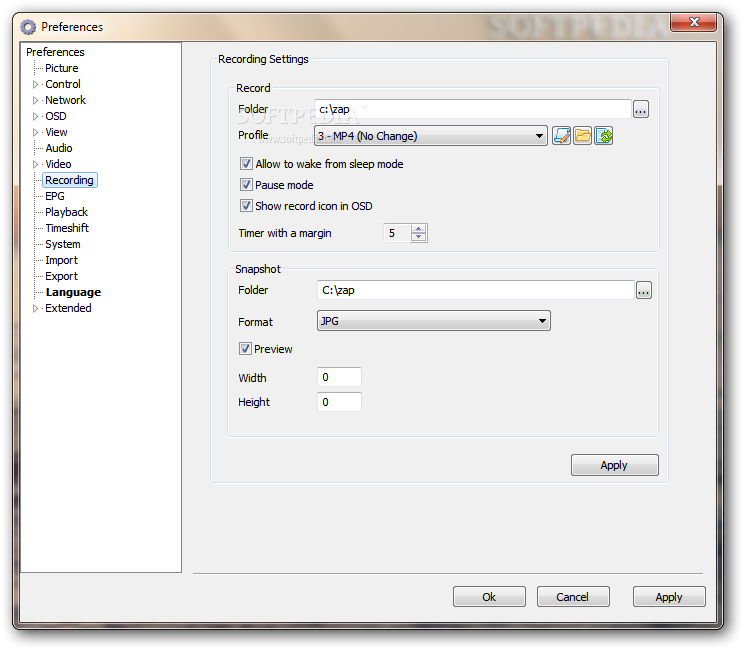This screenshot has width=744, height=650.
Task: Click the Preferences gear icon in title bar
Action: coord(28,27)
